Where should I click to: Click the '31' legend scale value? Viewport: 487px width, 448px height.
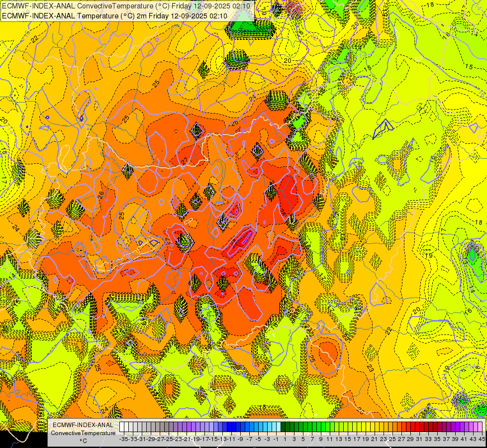pos(419,440)
